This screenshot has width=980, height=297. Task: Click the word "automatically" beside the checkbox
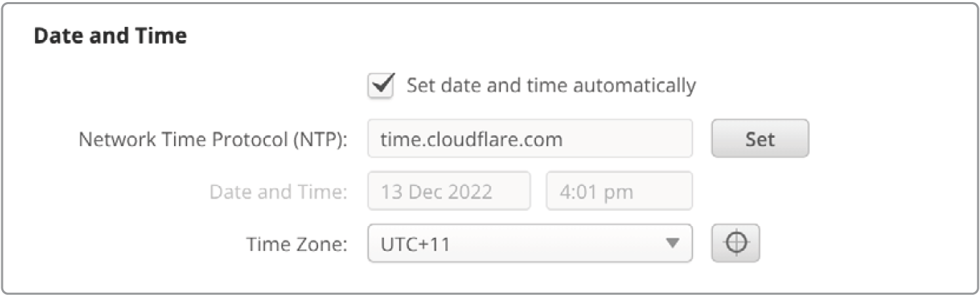(x=635, y=85)
